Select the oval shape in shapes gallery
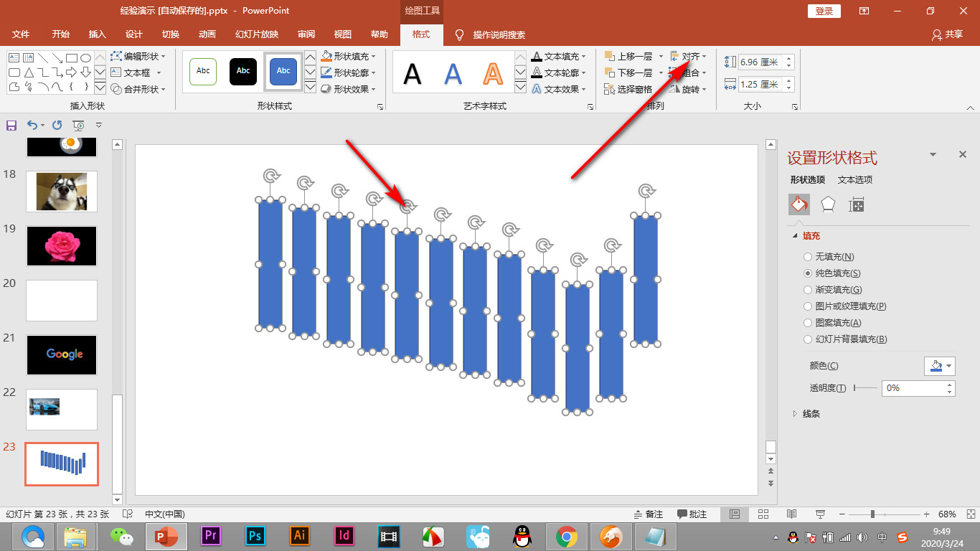 click(x=85, y=57)
